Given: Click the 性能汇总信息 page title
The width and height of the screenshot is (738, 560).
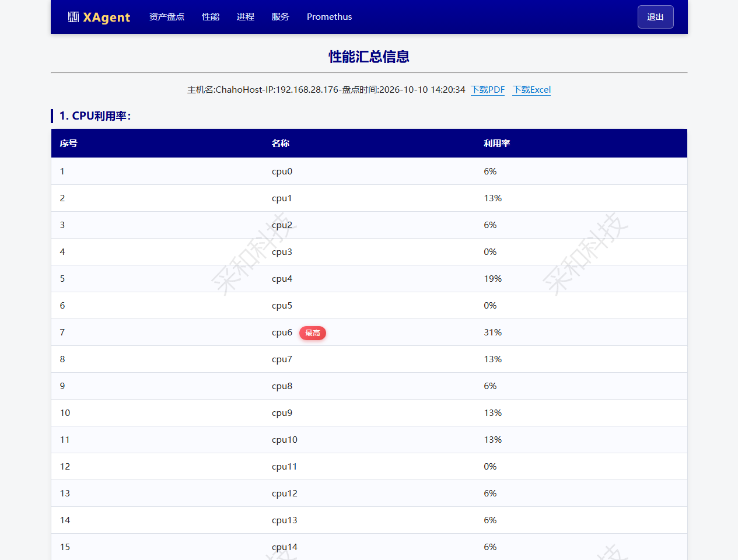Looking at the screenshot, I should (369, 57).
